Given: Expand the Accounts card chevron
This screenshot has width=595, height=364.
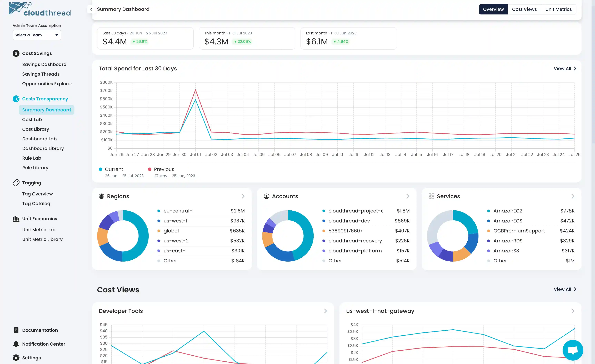Looking at the screenshot, I should [408, 196].
